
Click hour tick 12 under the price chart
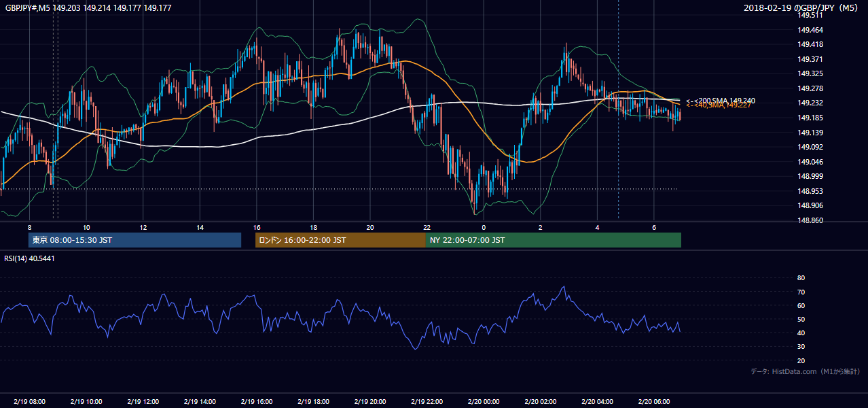pos(143,227)
